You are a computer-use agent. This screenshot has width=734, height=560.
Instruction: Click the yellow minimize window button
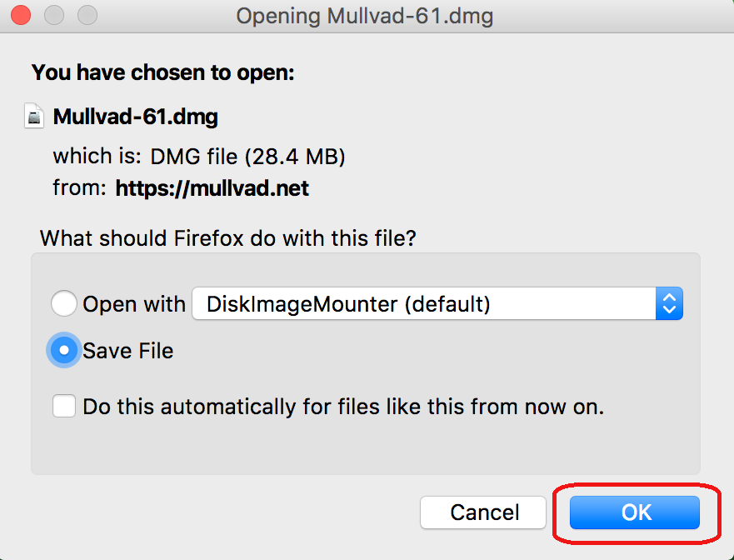55,15
